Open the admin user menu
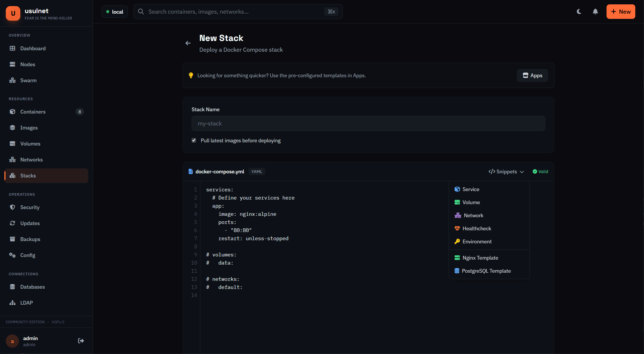644x354 pixels. 30,341
